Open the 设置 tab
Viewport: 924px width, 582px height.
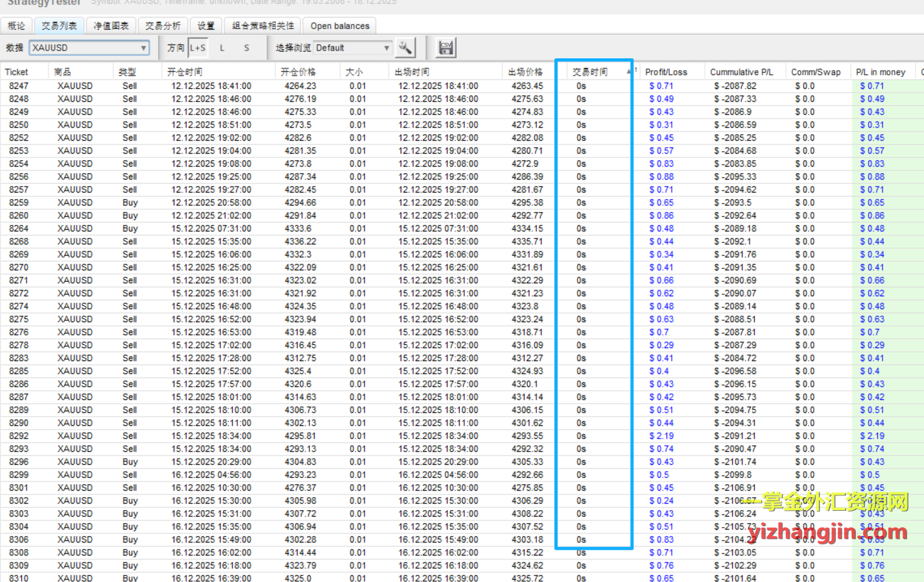(x=206, y=26)
